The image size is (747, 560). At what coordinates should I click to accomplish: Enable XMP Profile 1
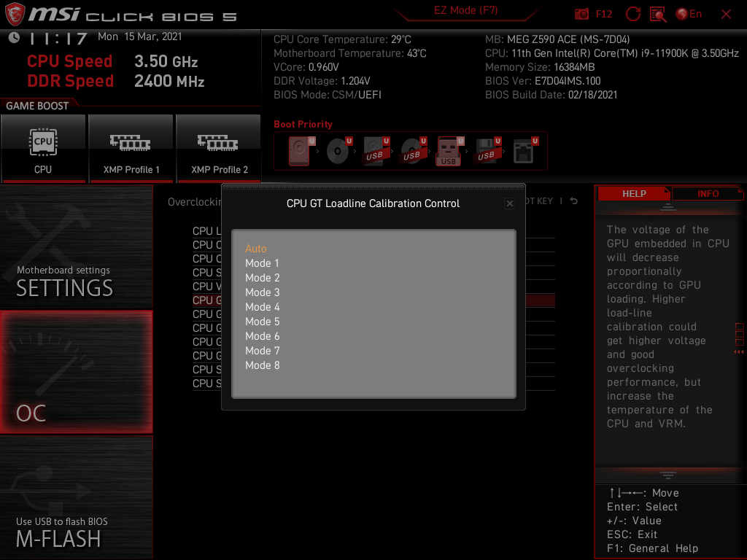pyautogui.click(x=131, y=148)
